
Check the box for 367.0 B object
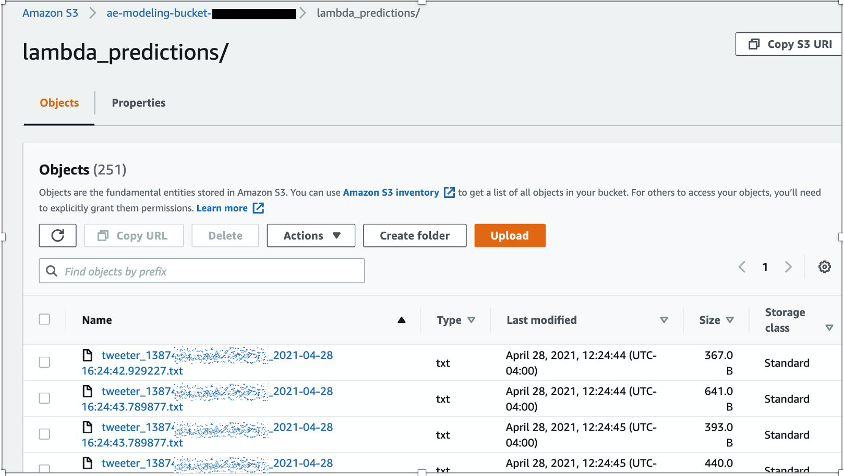point(45,362)
